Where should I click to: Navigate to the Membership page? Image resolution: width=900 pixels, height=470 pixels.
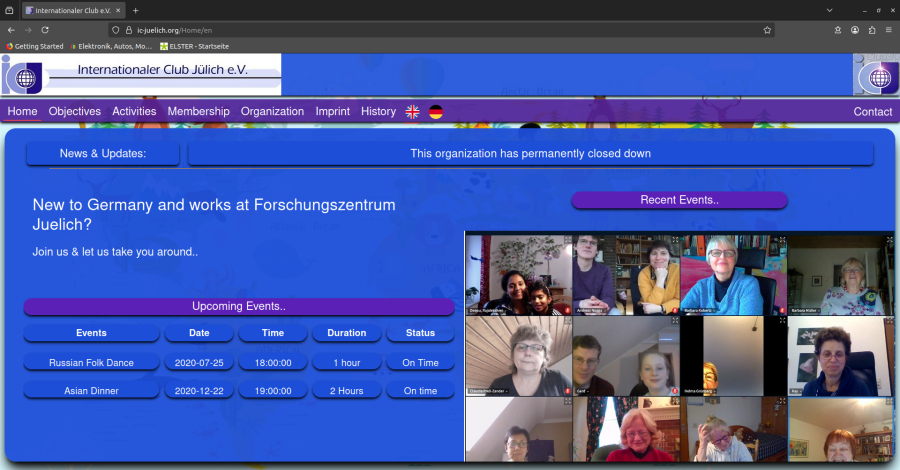pos(198,112)
